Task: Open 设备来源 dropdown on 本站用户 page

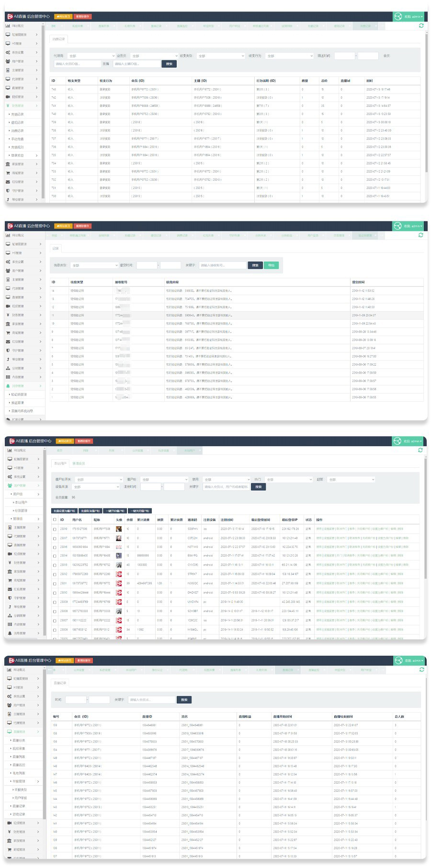Action: pyautogui.click(x=96, y=487)
